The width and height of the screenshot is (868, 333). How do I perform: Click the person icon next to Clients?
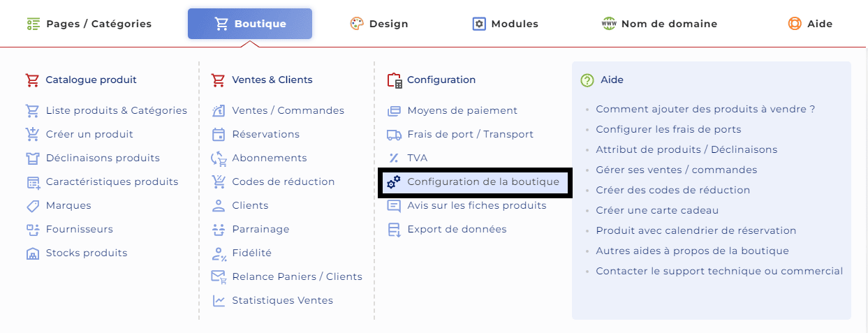(219, 205)
